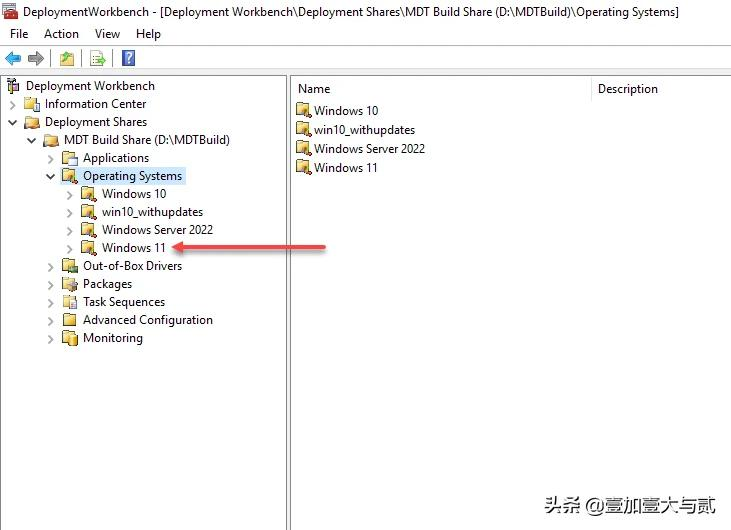
Task: Click the Deployment Workbench root node icon
Action: point(14,86)
